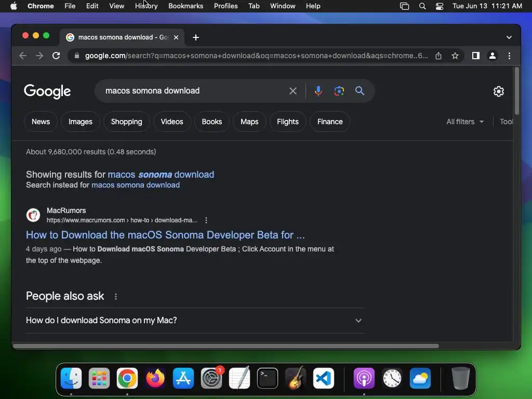Image resolution: width=532 pixels, height=399 pixels.
Task: Reload the current page
Action: tap(56, 56)
